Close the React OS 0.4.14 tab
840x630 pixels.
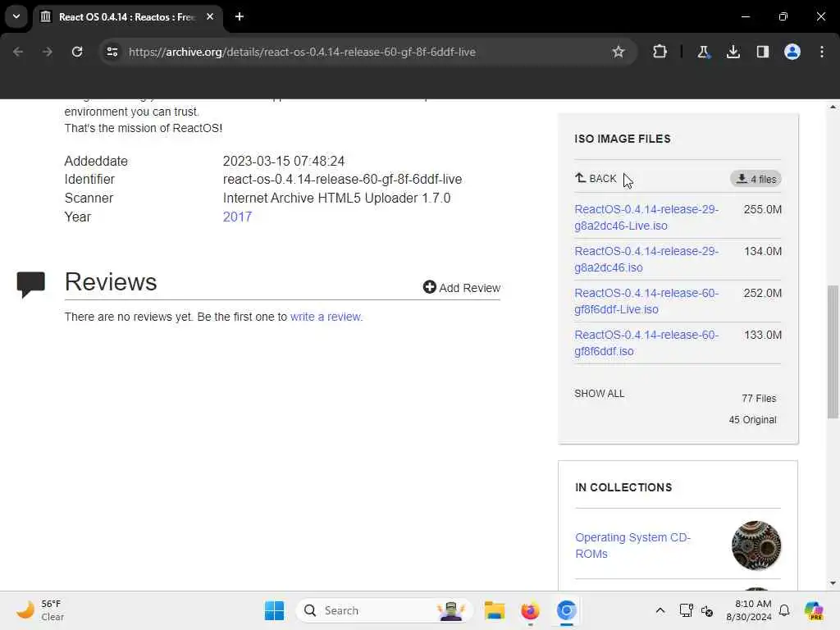[210, 16]
